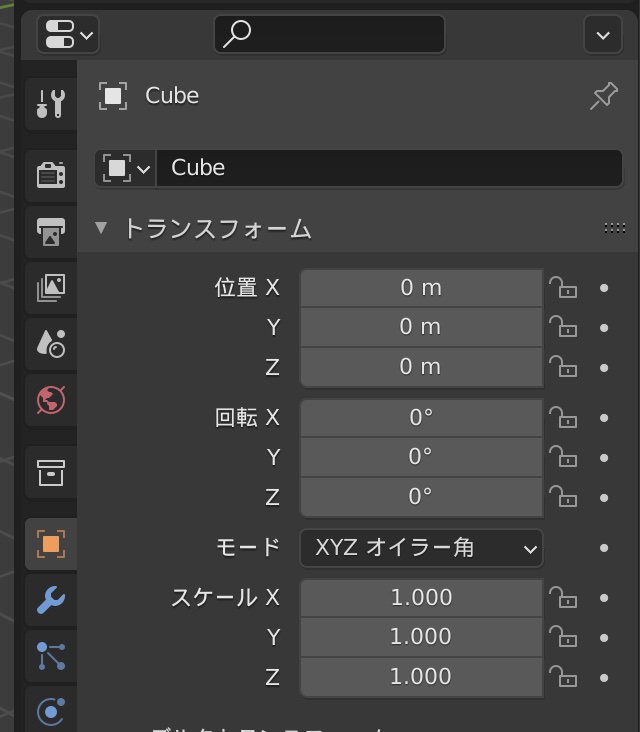Open the Physics properties tab
This screenshot has width=640, height=732.
click(x=50, y=711)
